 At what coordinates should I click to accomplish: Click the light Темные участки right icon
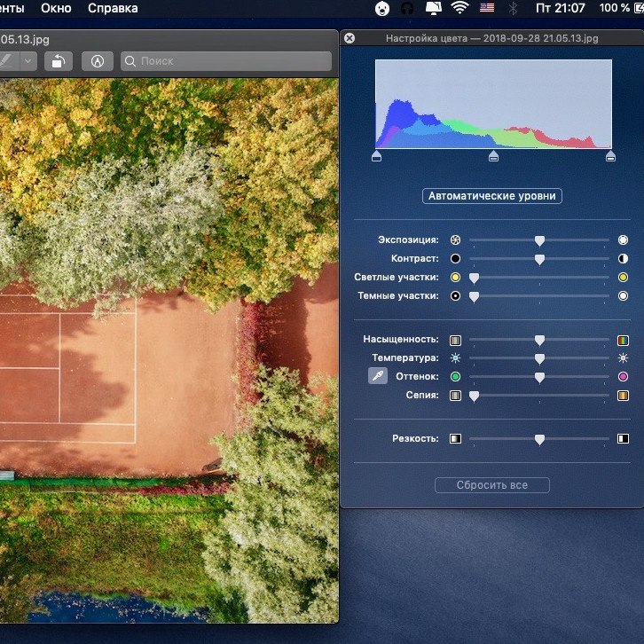point(623,295)
